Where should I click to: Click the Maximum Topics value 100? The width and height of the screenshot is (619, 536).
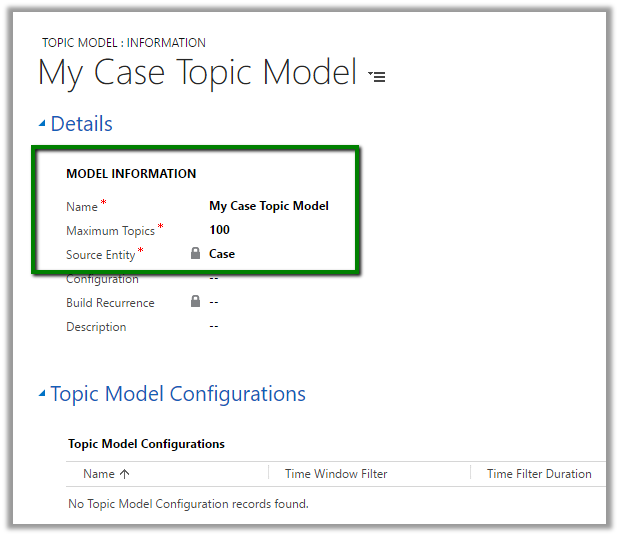(x=219, y=230)
